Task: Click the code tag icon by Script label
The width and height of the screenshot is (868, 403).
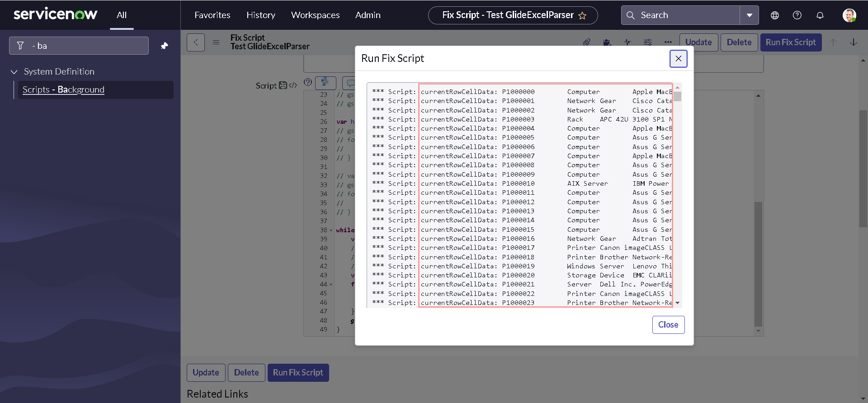Action: [293, 85]
